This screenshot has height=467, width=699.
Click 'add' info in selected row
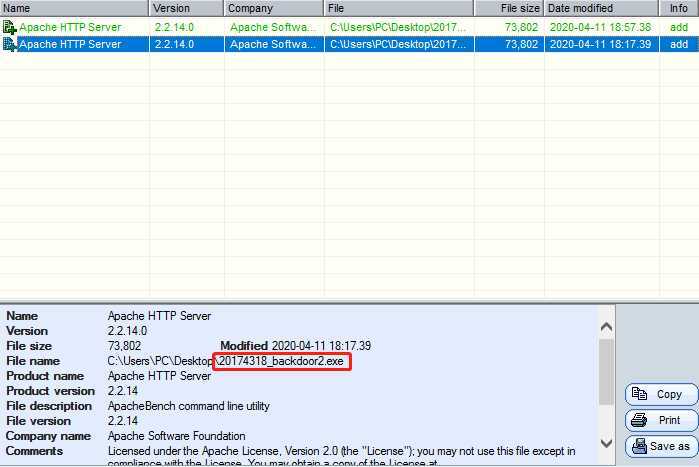(x=679, y=44)
